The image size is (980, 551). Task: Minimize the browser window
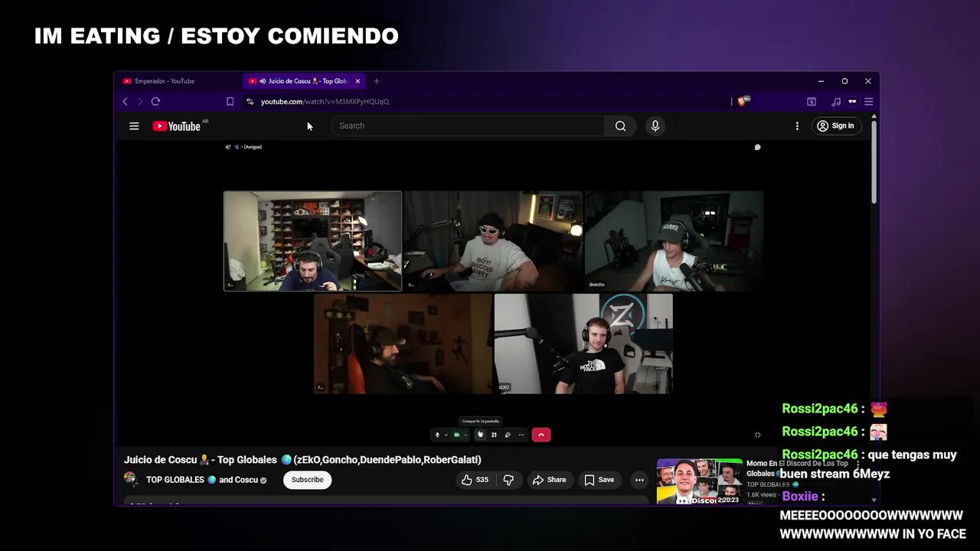[x=821, y=81]
